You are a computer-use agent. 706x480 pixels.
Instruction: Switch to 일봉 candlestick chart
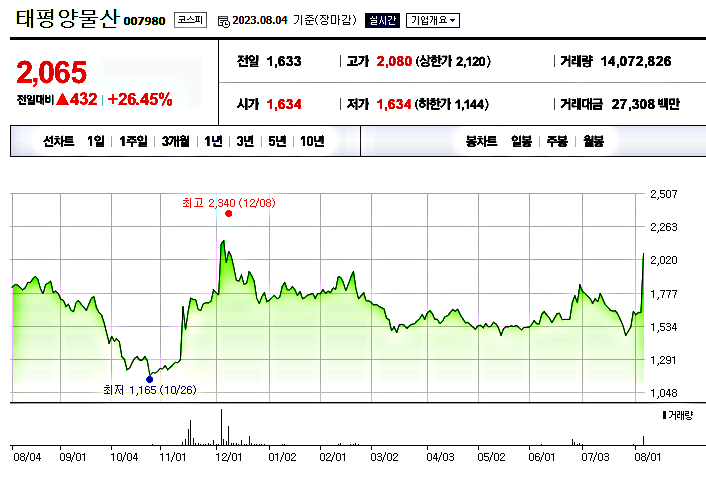(521, 141)
